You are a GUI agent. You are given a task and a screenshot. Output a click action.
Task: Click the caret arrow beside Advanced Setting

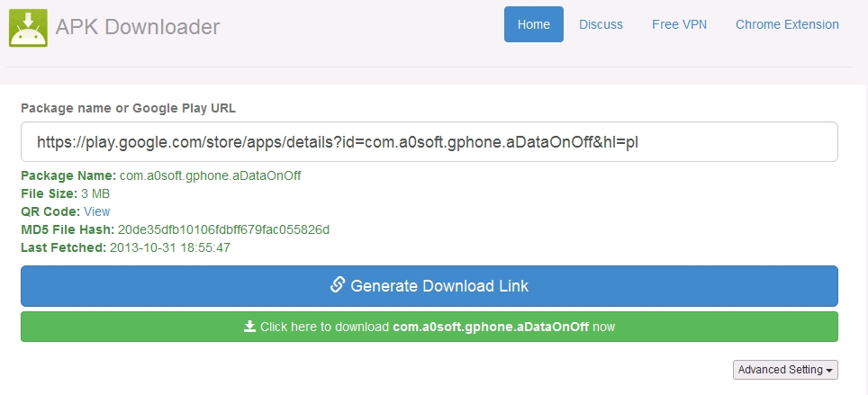click(827, 371)
